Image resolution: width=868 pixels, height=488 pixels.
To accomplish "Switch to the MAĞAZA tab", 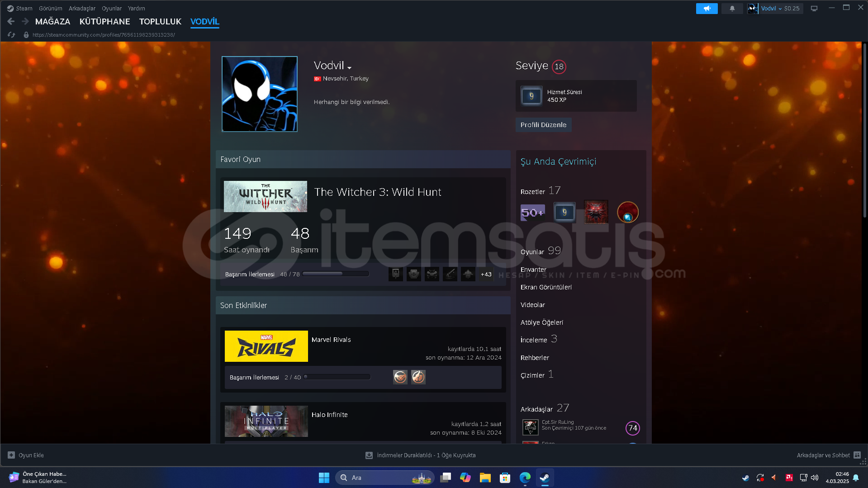I will [52, 21].
